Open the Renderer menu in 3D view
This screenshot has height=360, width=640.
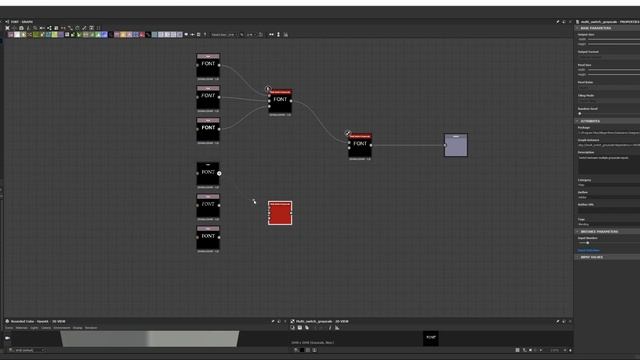(91, 328)
